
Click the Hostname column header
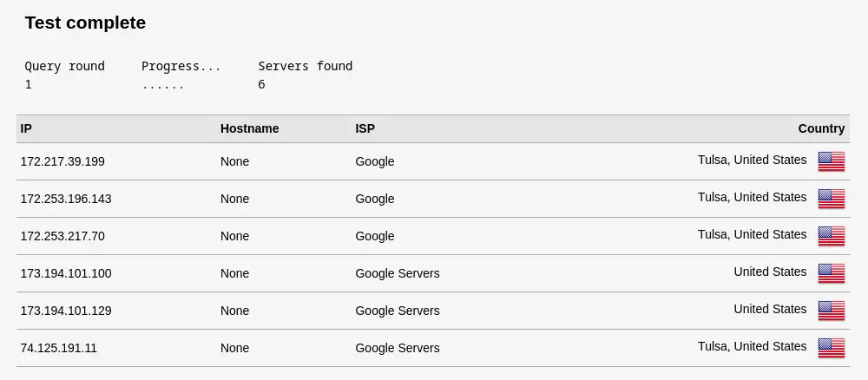coord(249,128)
